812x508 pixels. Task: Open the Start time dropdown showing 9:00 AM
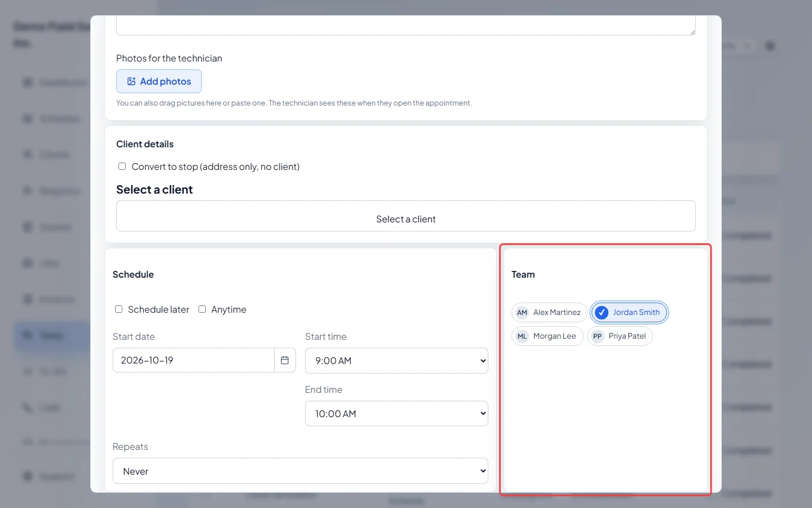pyautogui.click(x=396, y=361)
